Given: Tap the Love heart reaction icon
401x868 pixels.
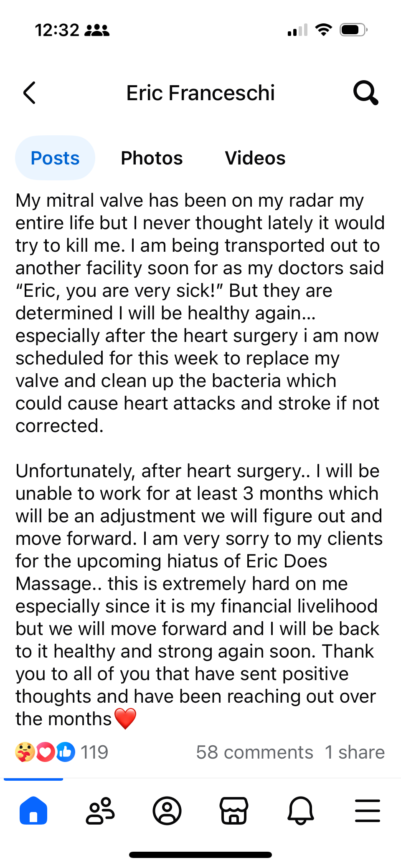Looking at the screenshot, I should point(45,752).
